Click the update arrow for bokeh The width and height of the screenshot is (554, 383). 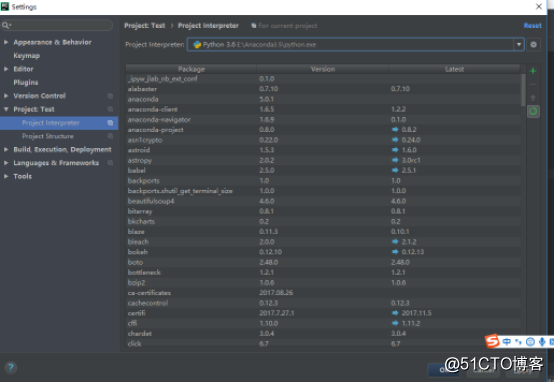tap(395, 252)
